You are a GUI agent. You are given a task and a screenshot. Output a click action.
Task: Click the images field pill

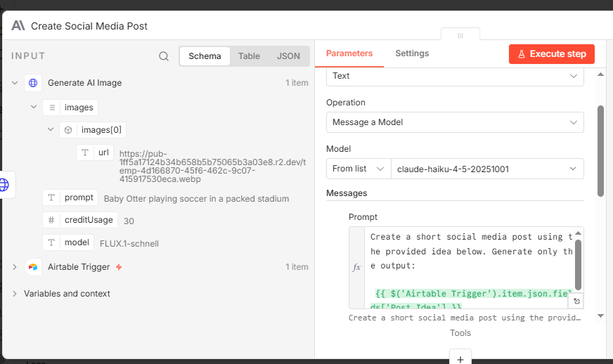pos(70,108)
